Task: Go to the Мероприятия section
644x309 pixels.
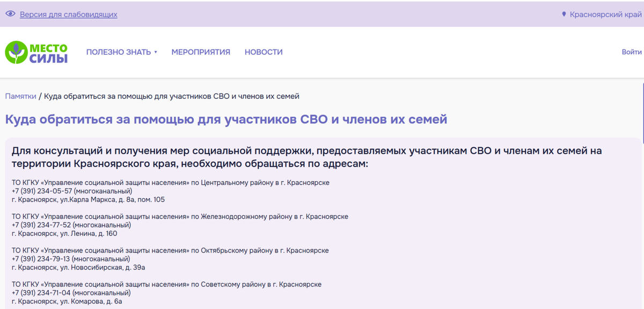Action: coord(201,52)
